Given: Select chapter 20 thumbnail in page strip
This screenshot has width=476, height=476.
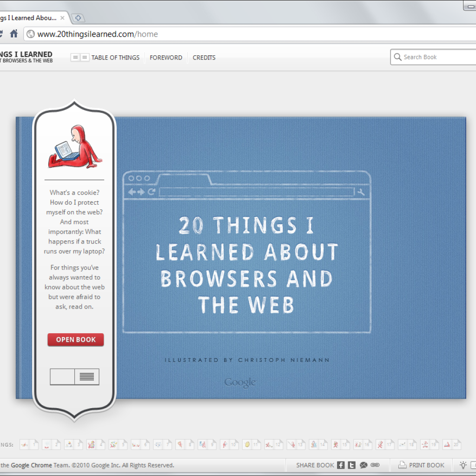Looking at the screenshot, I should pos(451,444).
